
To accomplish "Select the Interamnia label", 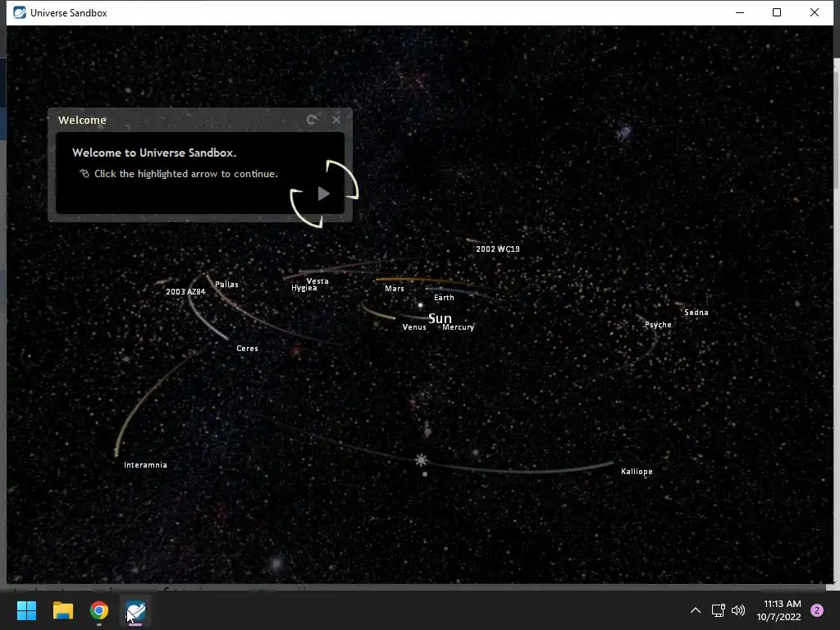I will pos(145,465).
